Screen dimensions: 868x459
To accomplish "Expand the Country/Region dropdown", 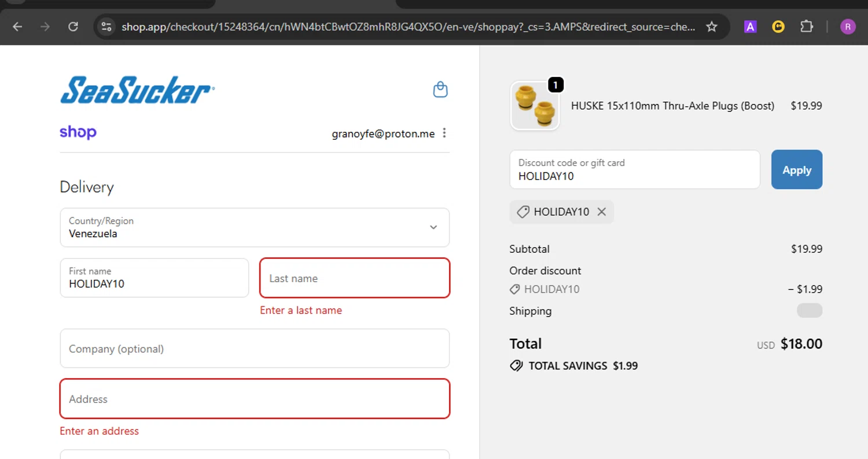I will point(255,227).
